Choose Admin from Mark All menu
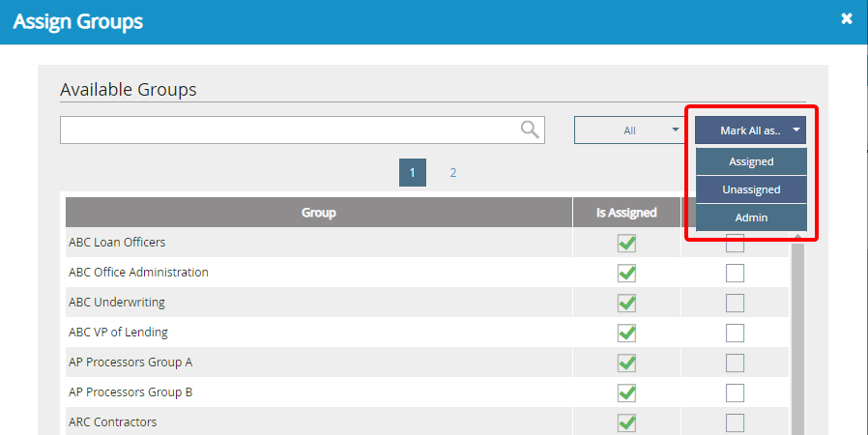 tap(751, 217)
